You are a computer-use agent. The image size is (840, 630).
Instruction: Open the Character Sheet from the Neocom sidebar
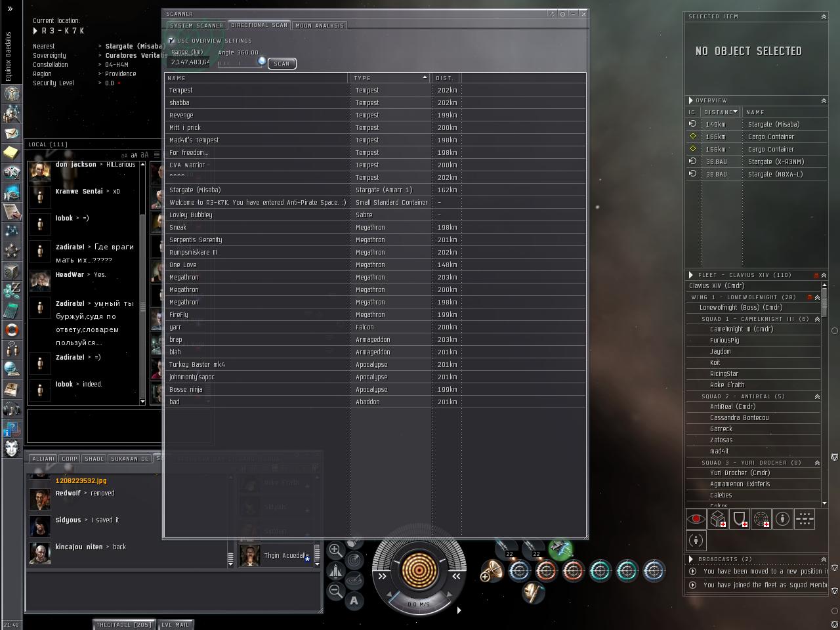(12, 94)
